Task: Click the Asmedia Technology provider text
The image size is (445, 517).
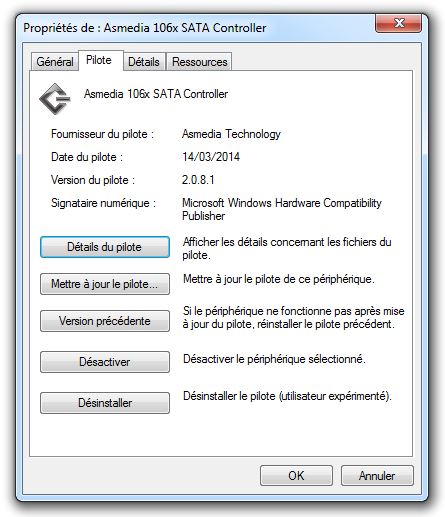Action: (x=231, y=134)
